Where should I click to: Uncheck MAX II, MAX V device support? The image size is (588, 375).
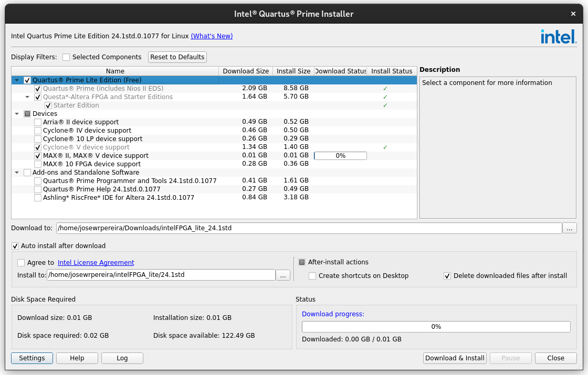coord(38,156)
